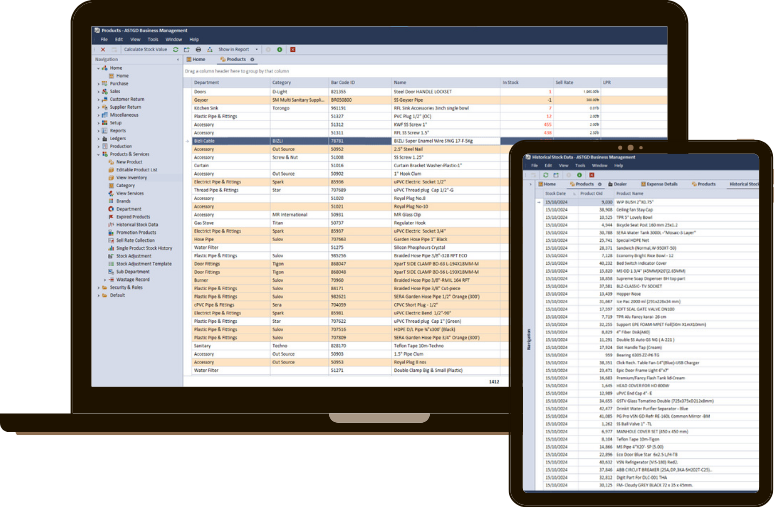
Task: Open New Product in the navigation tree
Action: [x=129, y=162]
